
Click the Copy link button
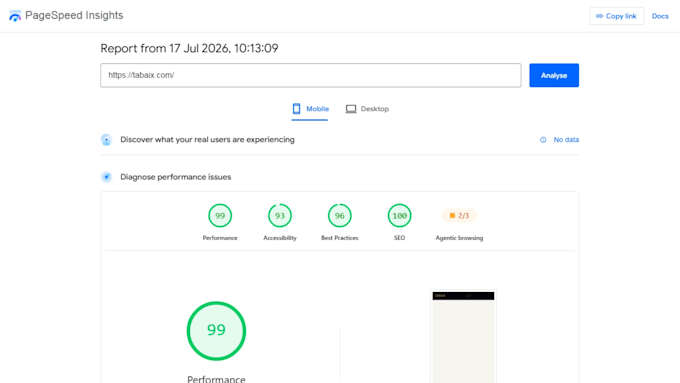pyautogui.click(x=616, y=16)
